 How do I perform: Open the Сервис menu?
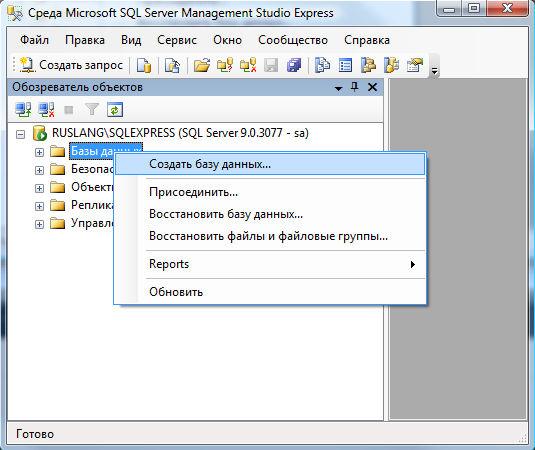177,40
